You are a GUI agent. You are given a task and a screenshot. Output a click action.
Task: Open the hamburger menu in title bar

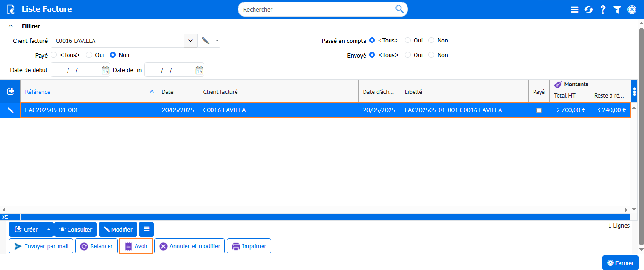click(575, 9)
